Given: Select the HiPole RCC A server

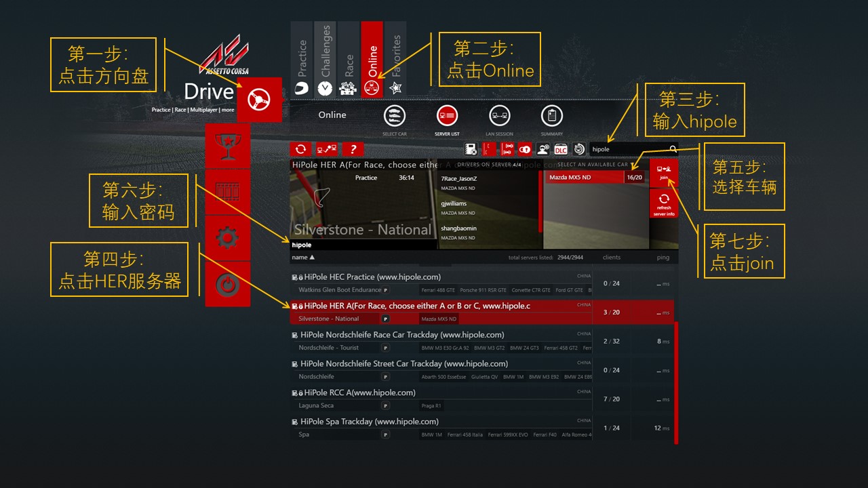Looking at the screenshot, I should [x=482, y=399].
